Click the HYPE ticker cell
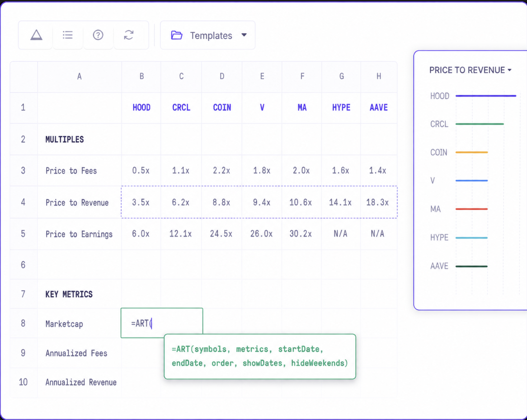 click(341, 107)
